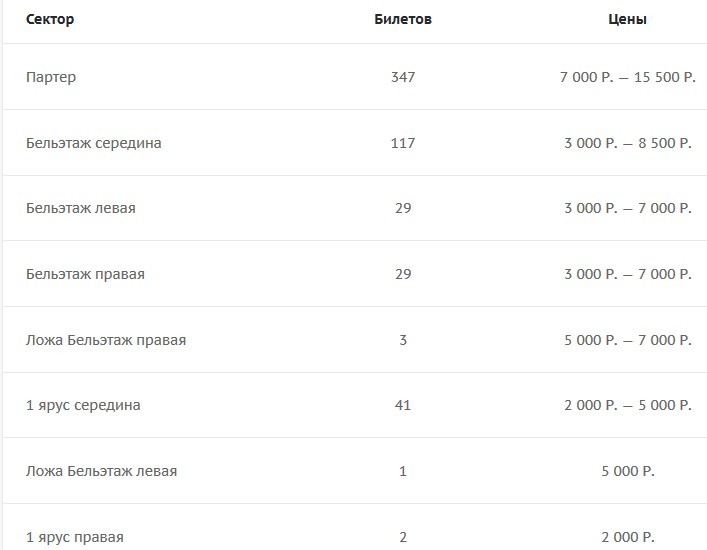707x550 pixels.
Task: Click the Партер sector row
Action: pos(51,77)
